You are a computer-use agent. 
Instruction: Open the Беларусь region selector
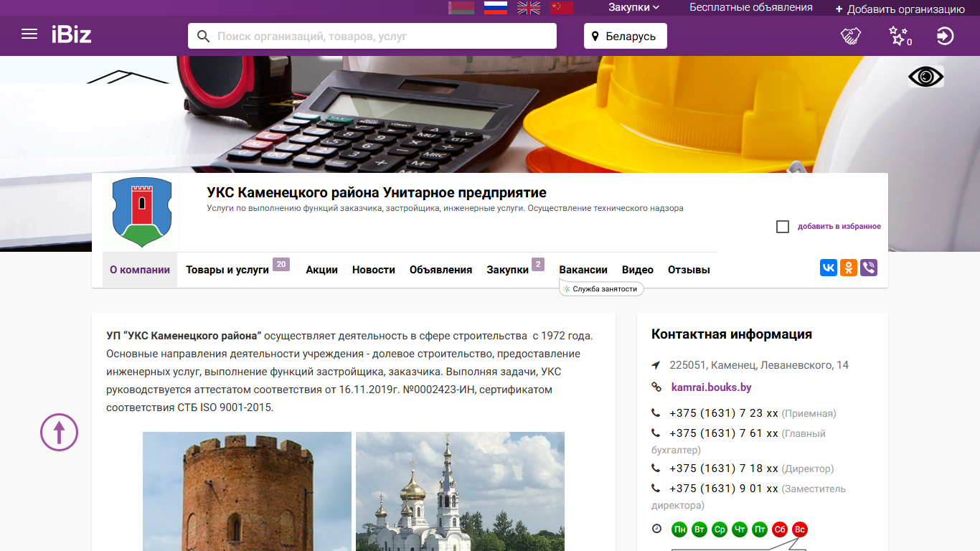[x=626, y=36]
